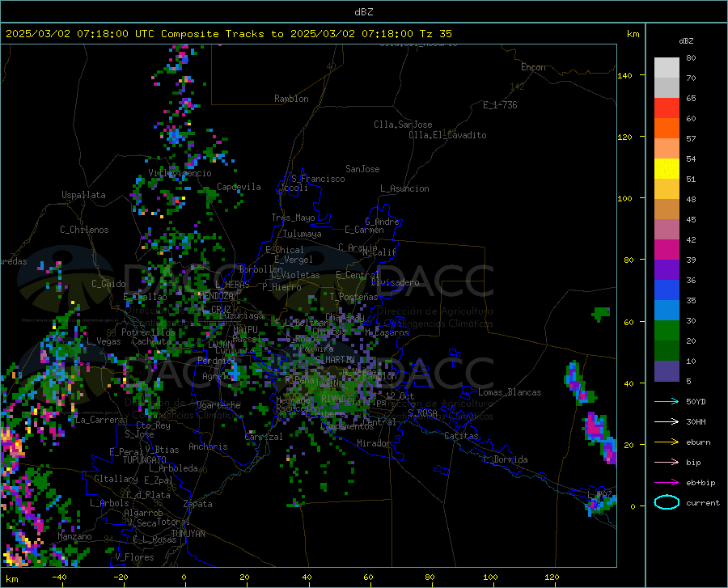Click the cyan 'current' ellipse legend icon
Image resolution: width=728 pixels, height=588 pixels.
pyautogui.click(x=667, y=502)
